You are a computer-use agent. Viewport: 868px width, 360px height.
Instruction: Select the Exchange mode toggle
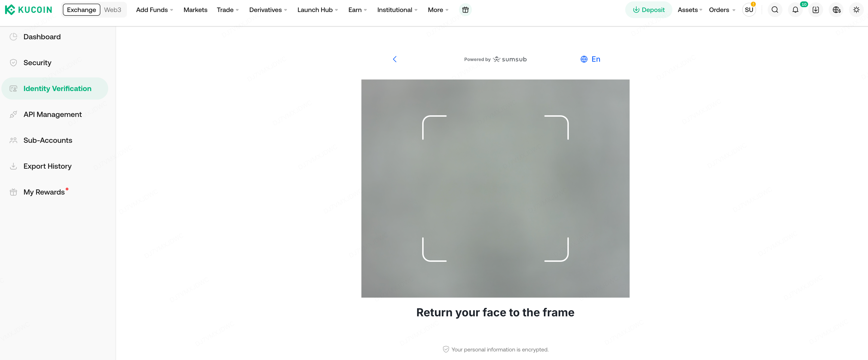[81, 10]
